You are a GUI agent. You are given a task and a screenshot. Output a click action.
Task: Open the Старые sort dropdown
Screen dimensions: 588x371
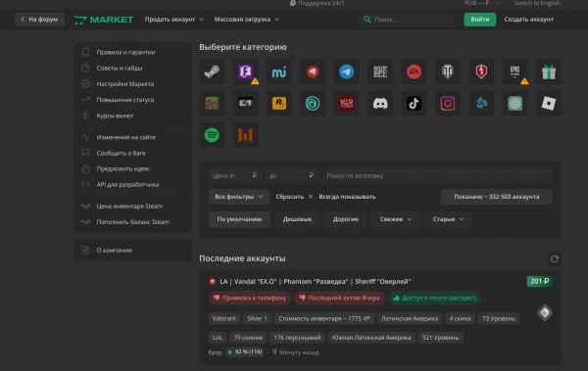click(448, 219)
